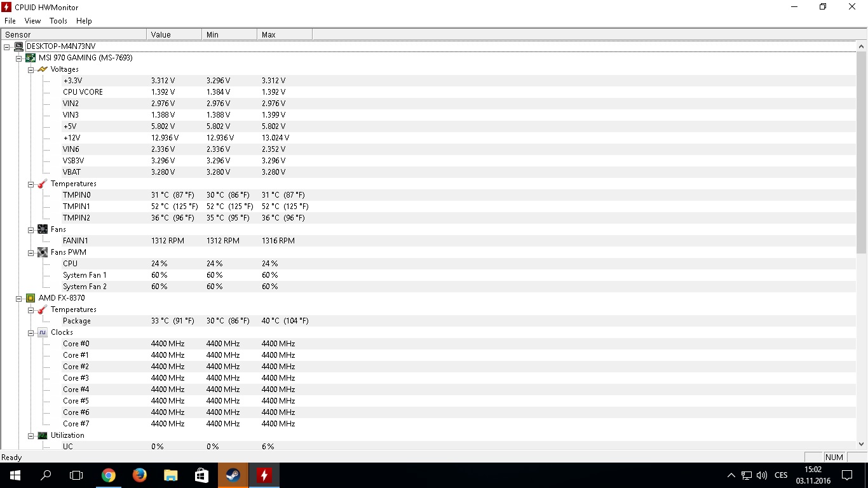Click the scroll down arrow

862,444
